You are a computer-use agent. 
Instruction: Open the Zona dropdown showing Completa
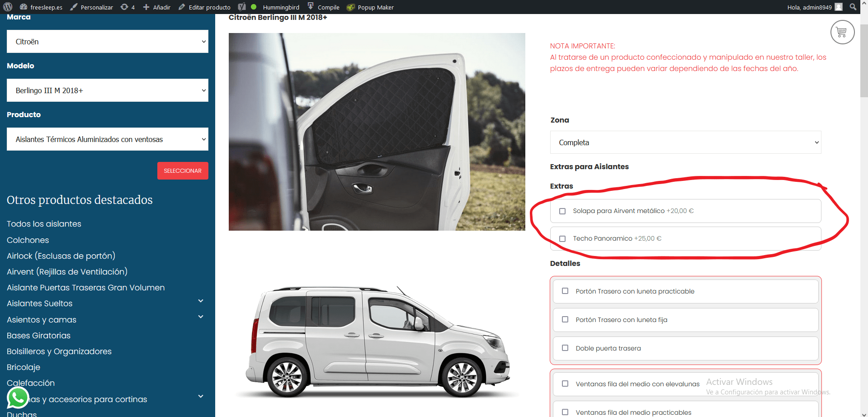coord(685,142)
